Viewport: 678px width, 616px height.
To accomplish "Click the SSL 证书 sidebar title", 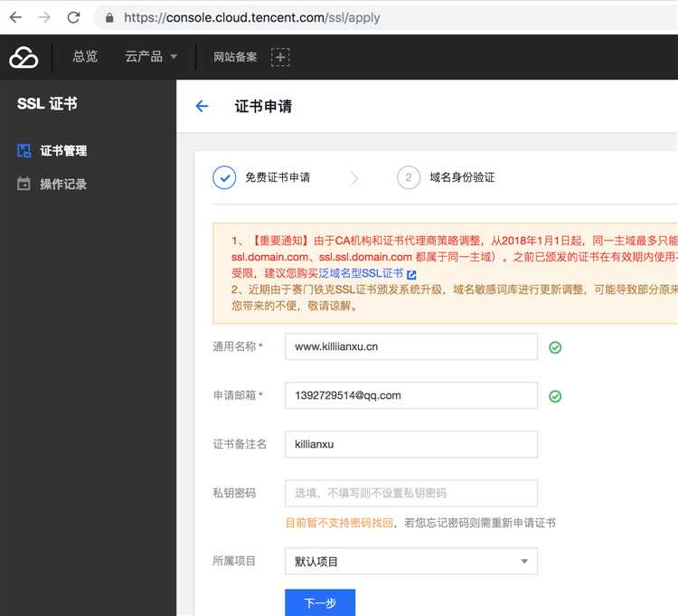I will 47,104.
